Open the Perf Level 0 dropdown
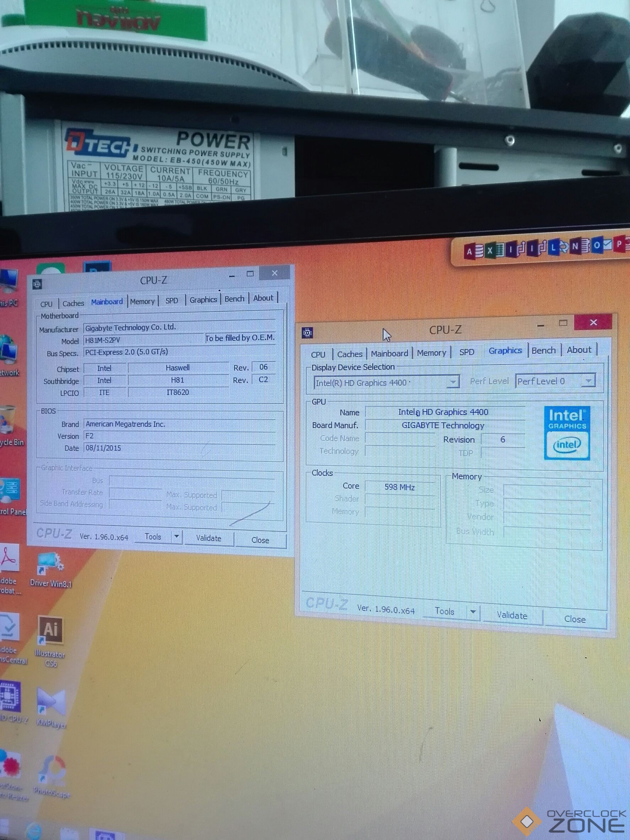630x840 pixels. click(x=555, y=381)
